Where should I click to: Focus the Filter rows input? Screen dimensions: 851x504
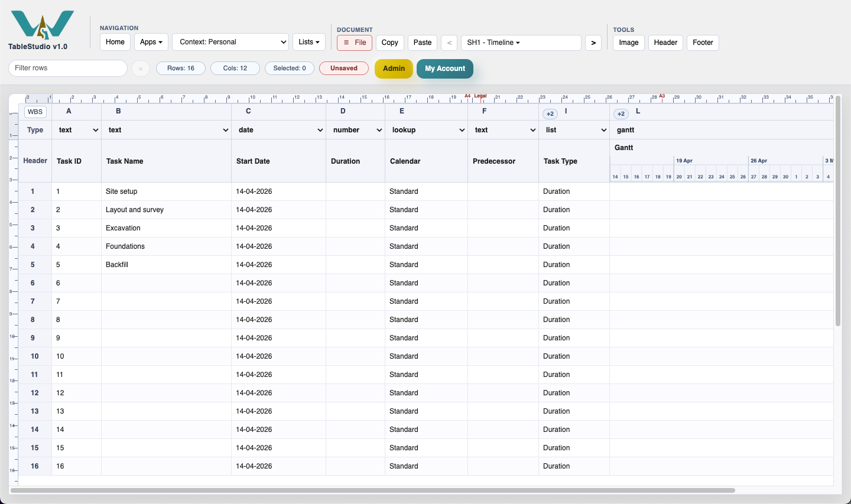tap(68, 68)
